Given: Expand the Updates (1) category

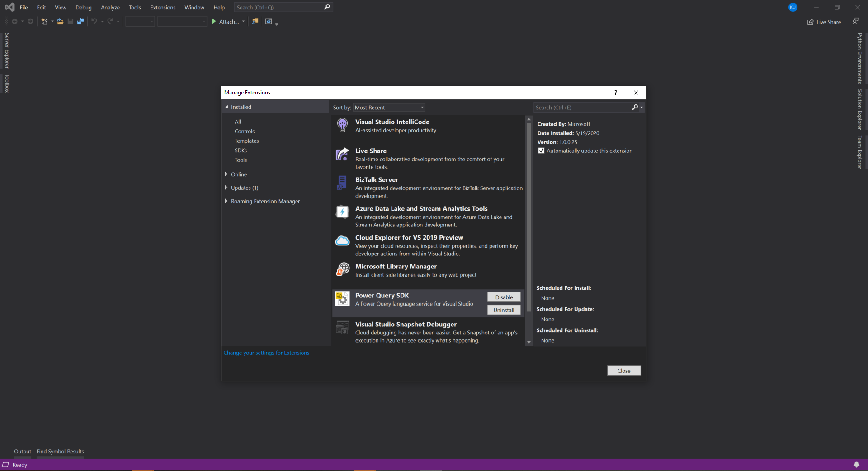Looking at the screenshot, I should point(226,188).
